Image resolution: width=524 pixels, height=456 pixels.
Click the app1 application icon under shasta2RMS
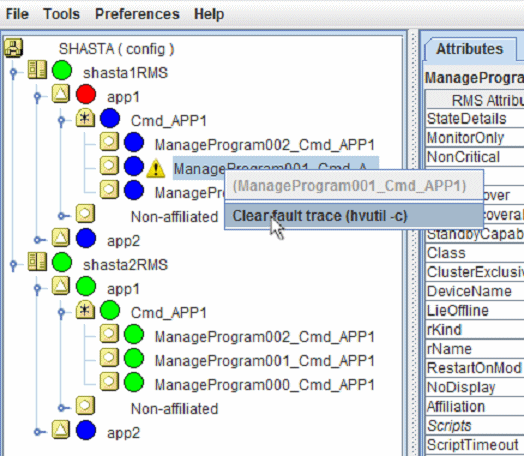(61, 286)
